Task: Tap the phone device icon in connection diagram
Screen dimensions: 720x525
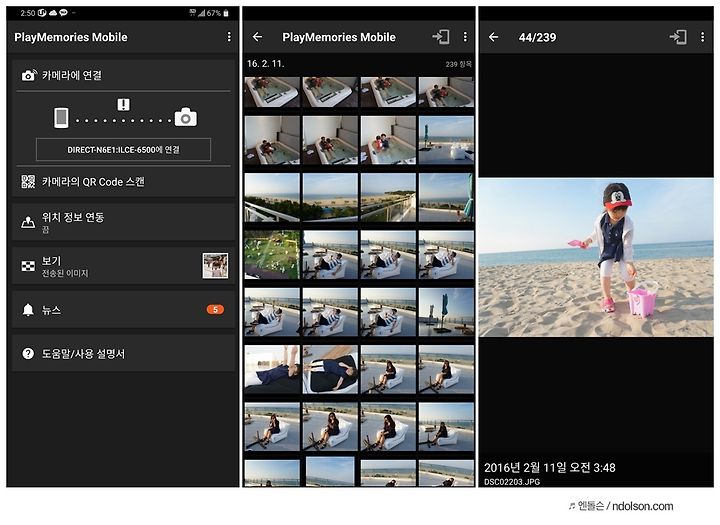Action: pos(61,118)
